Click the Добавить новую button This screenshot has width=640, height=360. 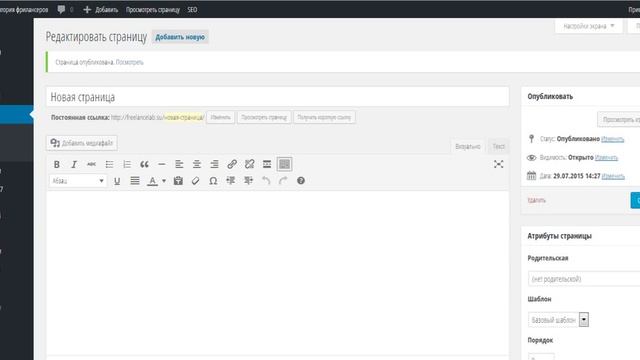(x=180, y=37)
